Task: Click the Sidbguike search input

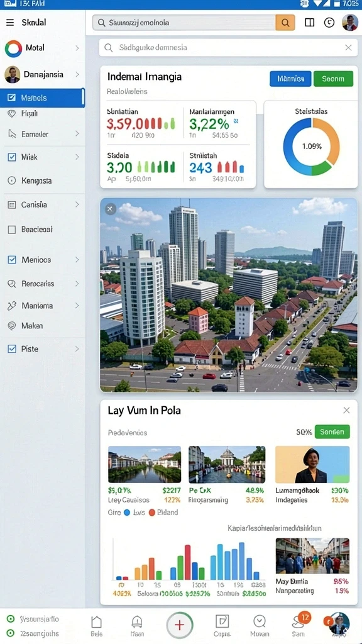Action: [228, 48]
